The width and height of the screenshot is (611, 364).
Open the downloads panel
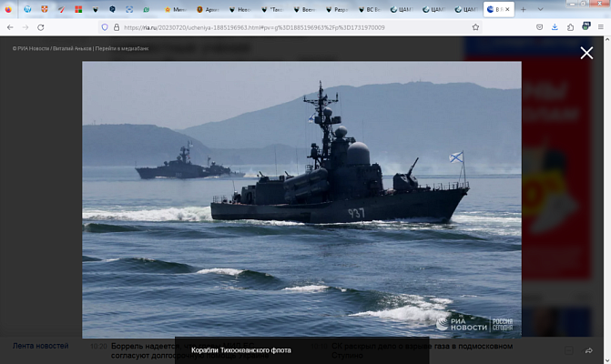(x=555, y=27)
